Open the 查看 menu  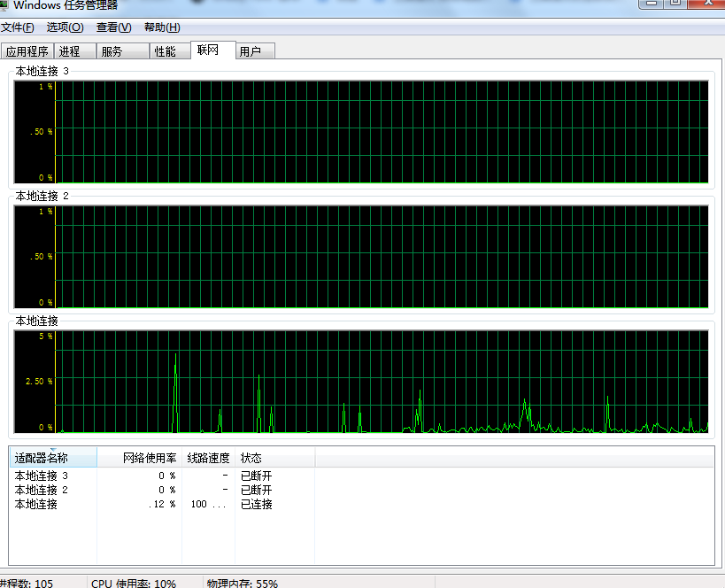[113, 27]
